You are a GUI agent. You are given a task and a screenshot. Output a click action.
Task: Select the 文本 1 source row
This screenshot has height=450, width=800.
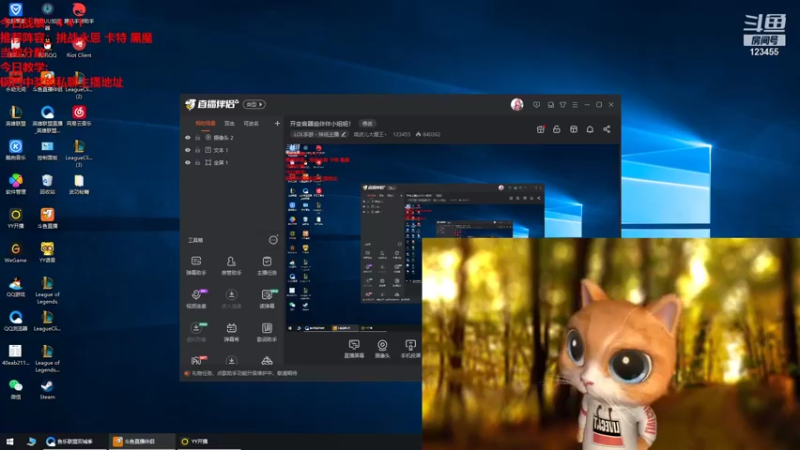click(x=232, y=150)
